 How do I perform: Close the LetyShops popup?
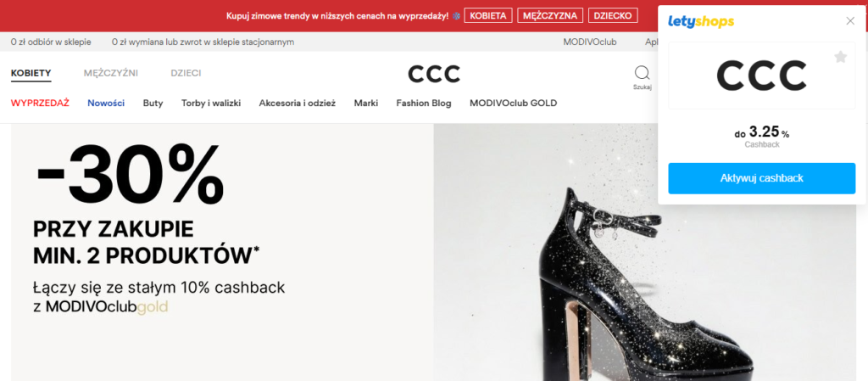coord(850,21)
